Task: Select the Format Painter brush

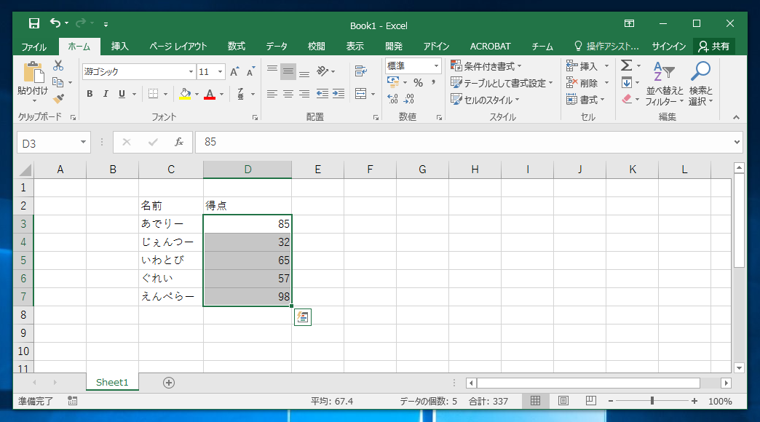Action: (x=58, y=99)
